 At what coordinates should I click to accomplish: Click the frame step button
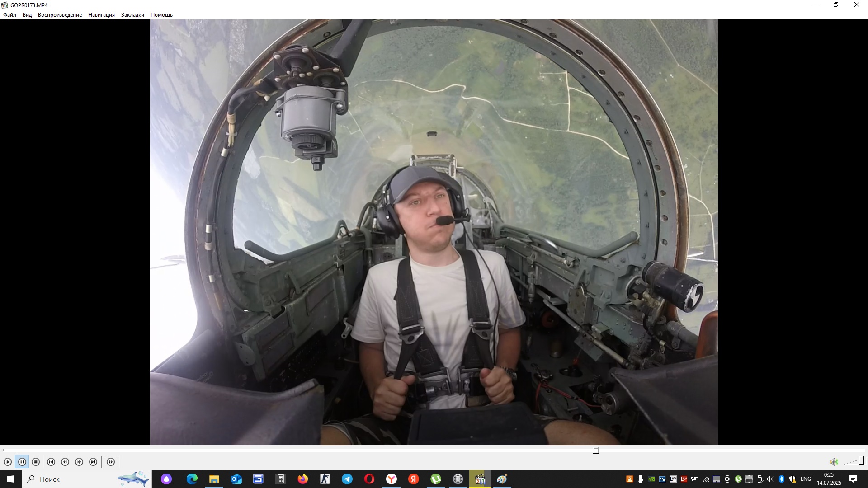click(111, 462)
